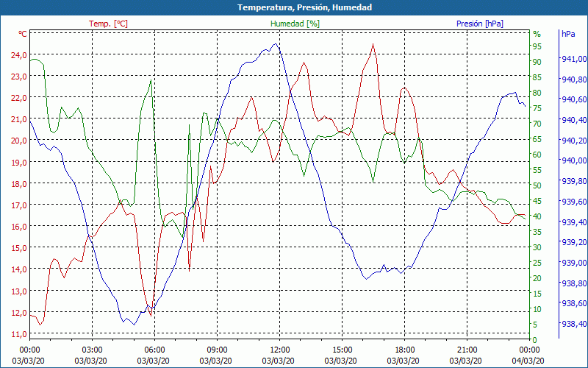588x368 pixels.
Task: Click the '90' humidity axis tick
Action: coord(537,62)
